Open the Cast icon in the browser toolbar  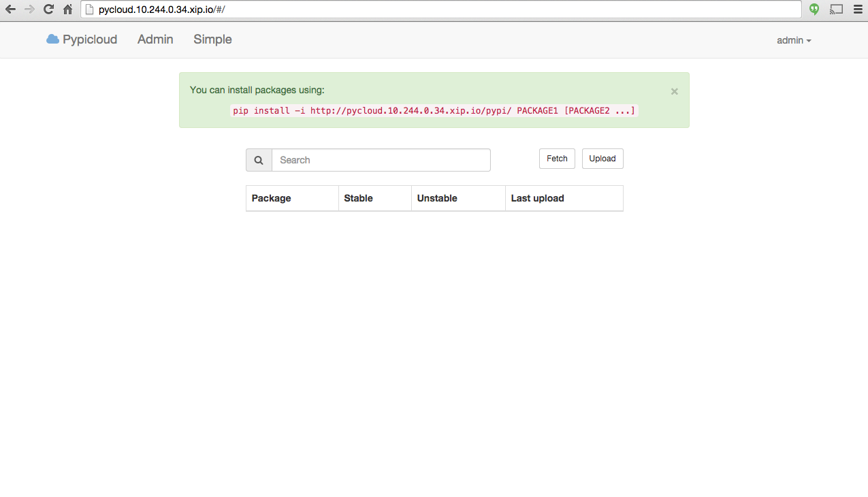click(x=836, y=10)
